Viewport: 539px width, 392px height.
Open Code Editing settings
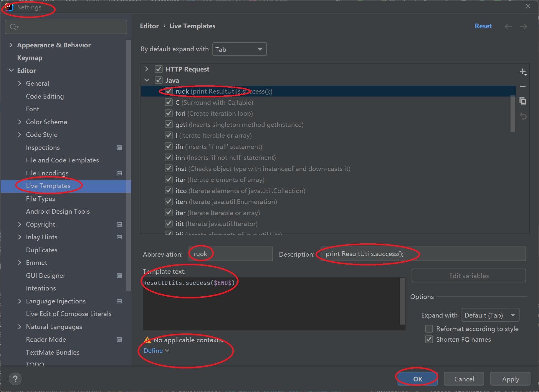(45, 96)
